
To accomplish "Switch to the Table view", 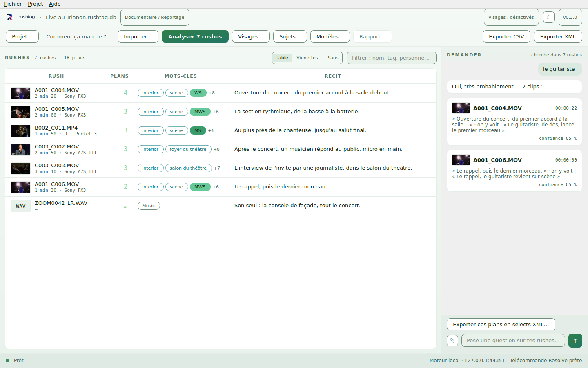I will [282, 58].
